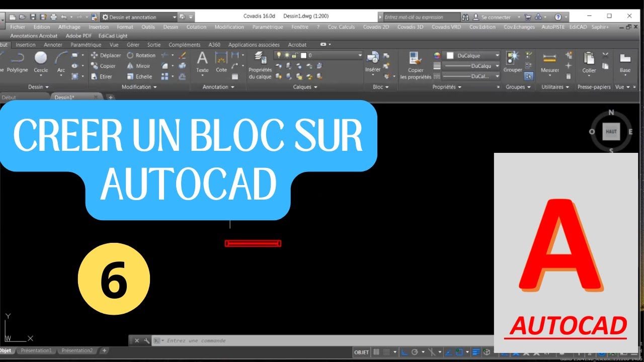Open the Covadis 2D menu

tap(375, 27)
